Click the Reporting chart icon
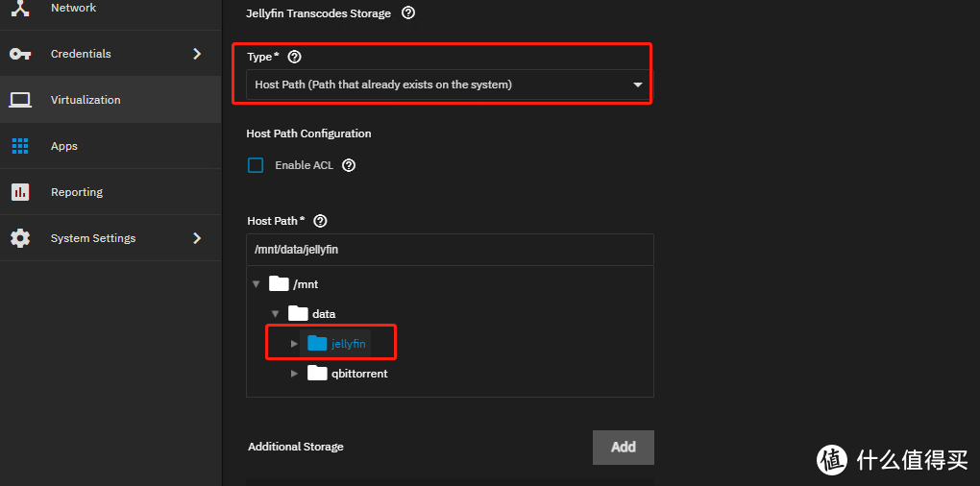 coord(20,192)
